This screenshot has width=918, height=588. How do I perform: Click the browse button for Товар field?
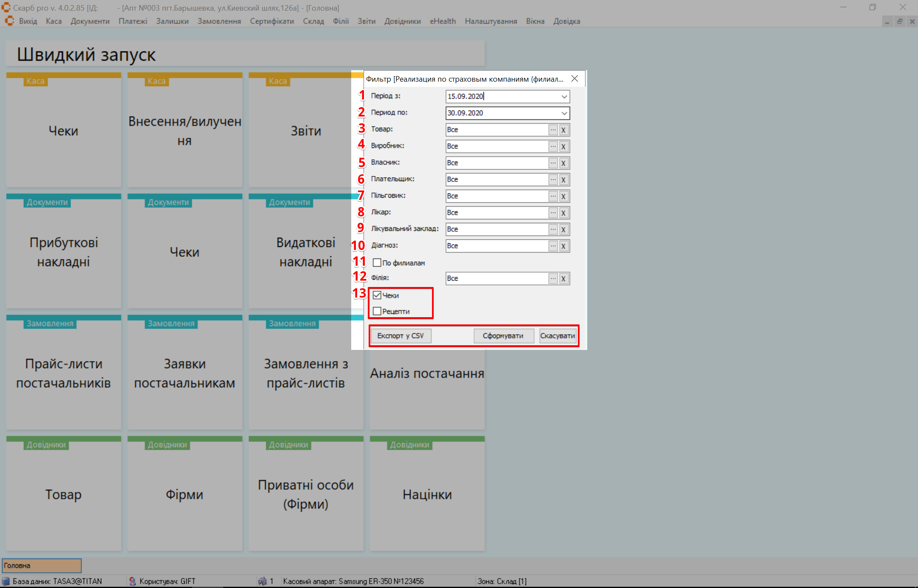pos(553,130)
